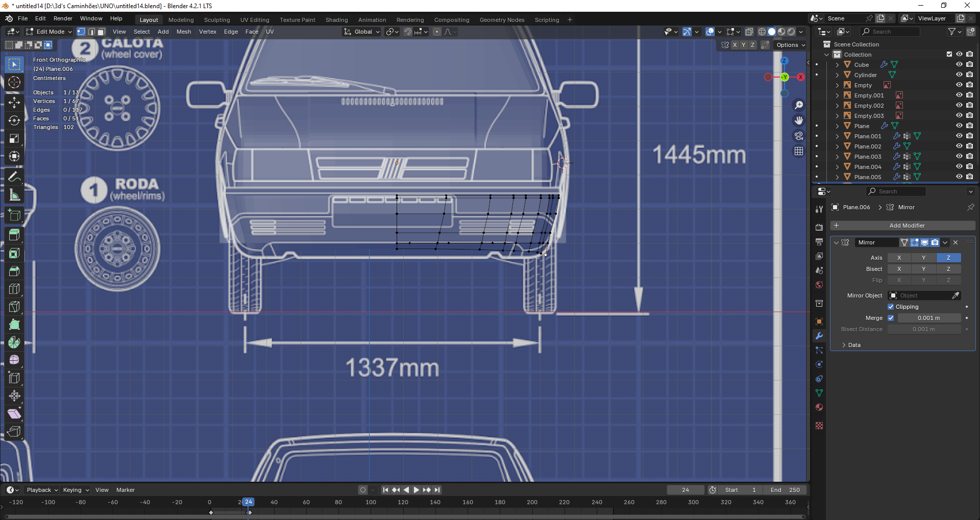This screenshot has width=980, height=520.
Task: Play the animation forward
Action: (x=416, y=490)
